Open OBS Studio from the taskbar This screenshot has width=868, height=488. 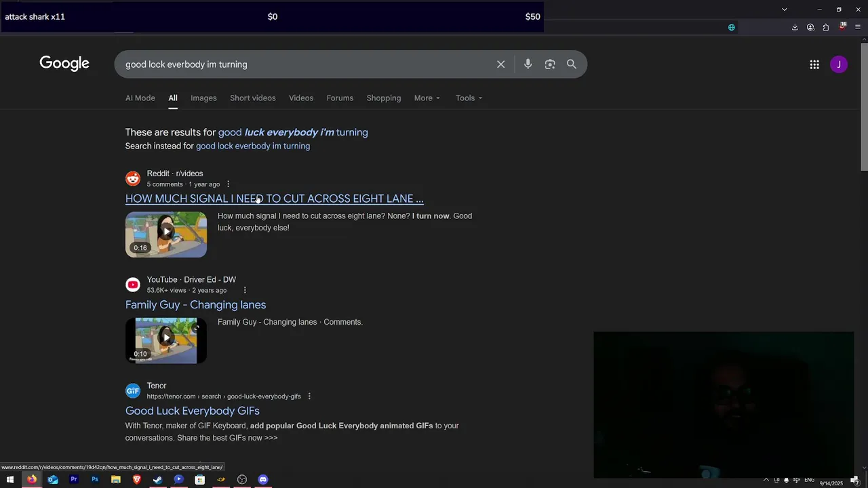pyautogui.click(x=242, y=480)
